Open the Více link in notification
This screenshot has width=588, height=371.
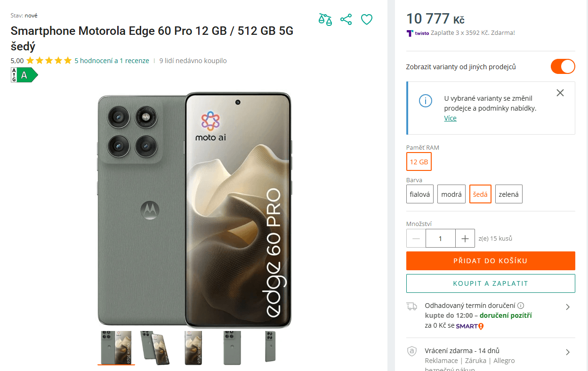coord(450,118)
